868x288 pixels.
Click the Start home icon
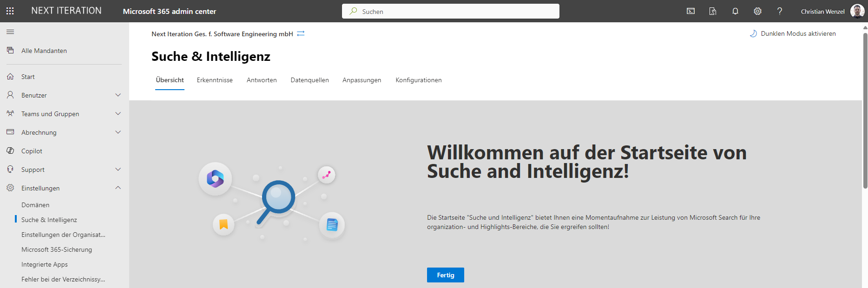(10, 77)
